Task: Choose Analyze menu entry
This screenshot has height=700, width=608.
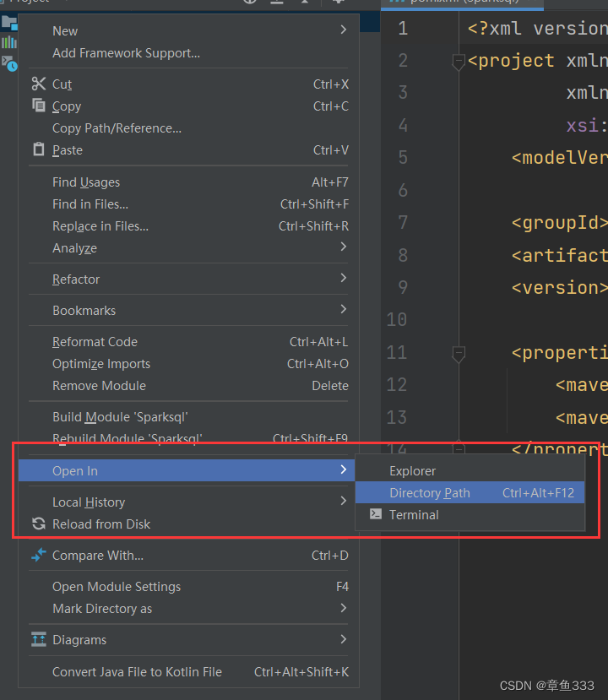Action: pyautogui.click(x=188, y=247)
